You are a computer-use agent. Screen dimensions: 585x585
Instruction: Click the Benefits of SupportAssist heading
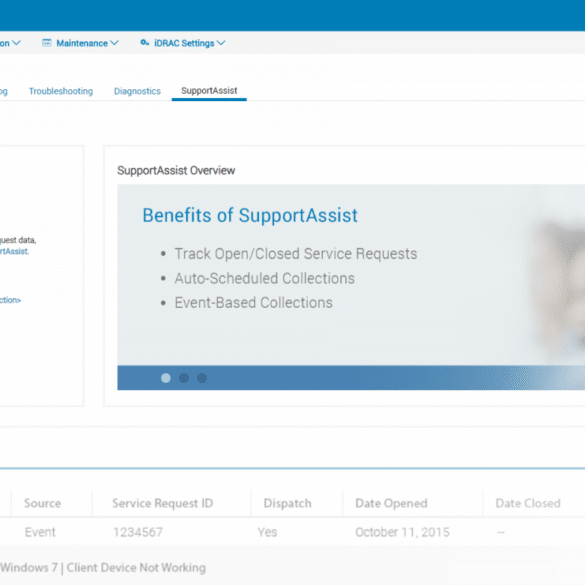click(x=250, y=215)
